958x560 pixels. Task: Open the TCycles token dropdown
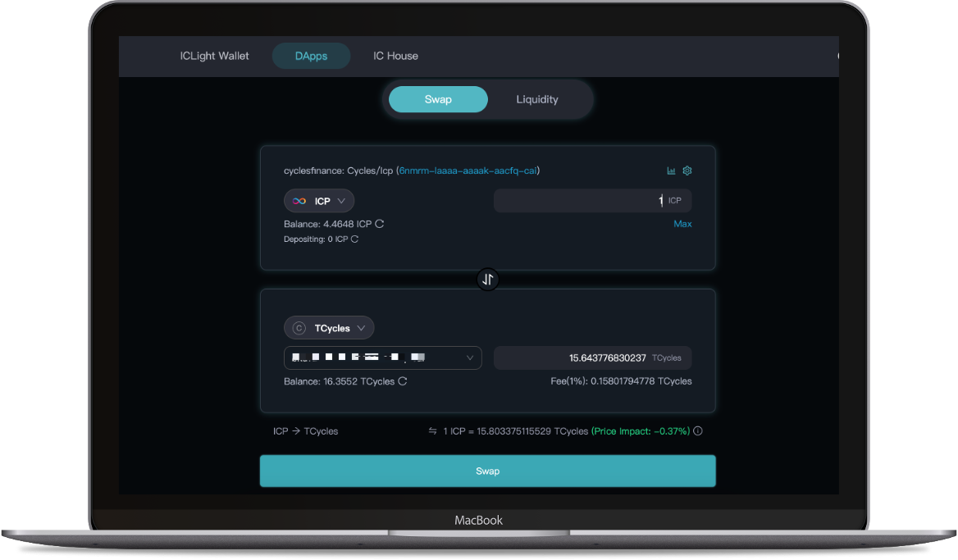(x=329, y=328)
